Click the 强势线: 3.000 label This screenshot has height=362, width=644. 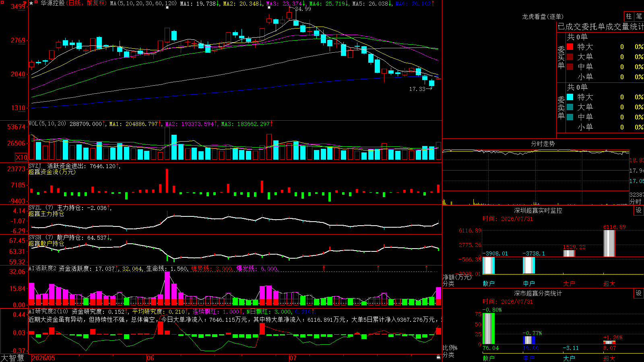212,268
